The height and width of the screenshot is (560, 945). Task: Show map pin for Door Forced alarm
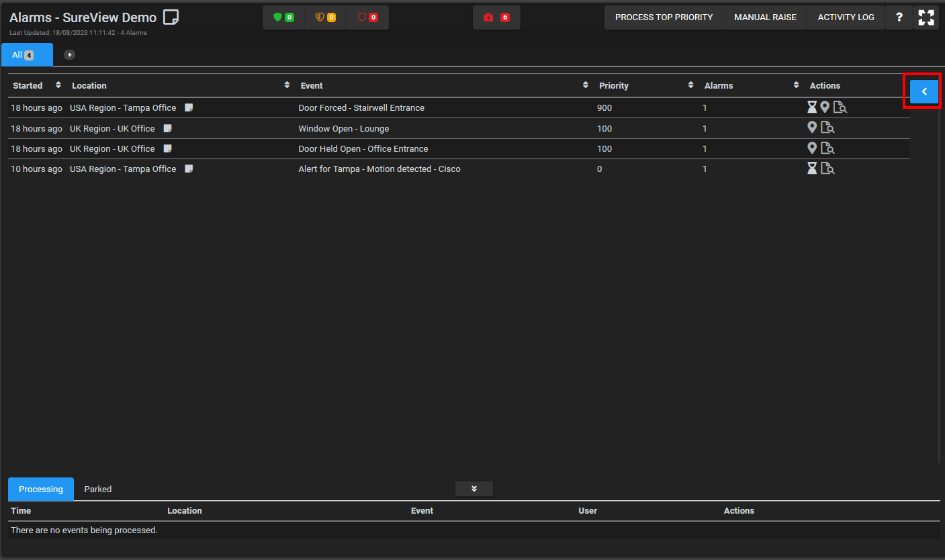click(825, 107)
